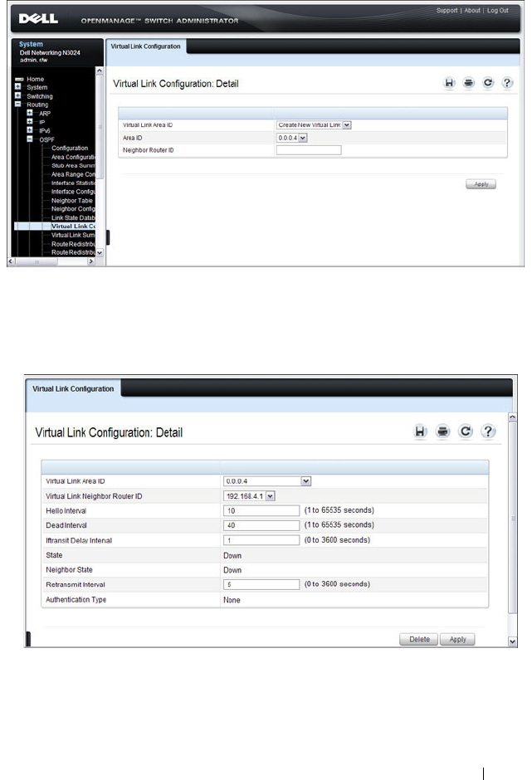Expand the IP tree node
The image size is (532, 780).
(30, 121)
